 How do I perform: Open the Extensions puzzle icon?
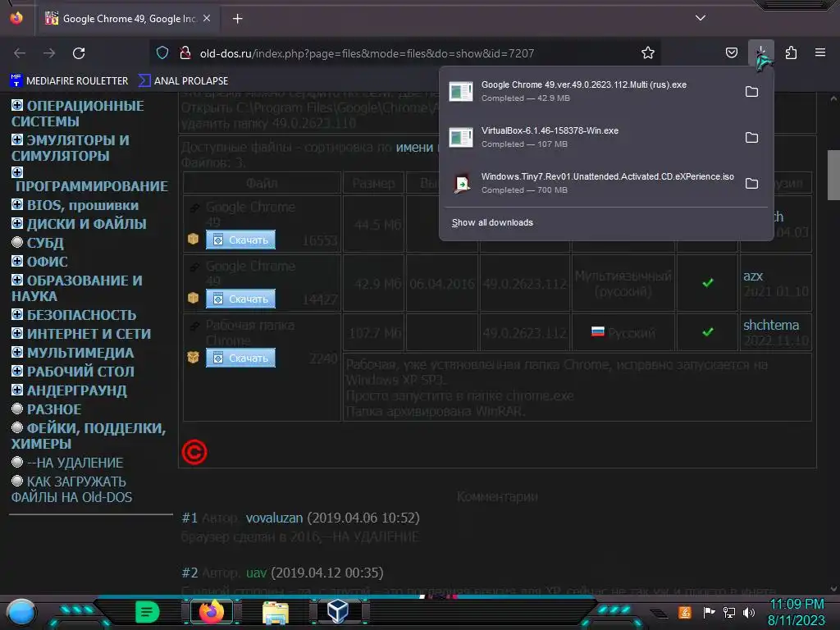click(x=791, y=53)
